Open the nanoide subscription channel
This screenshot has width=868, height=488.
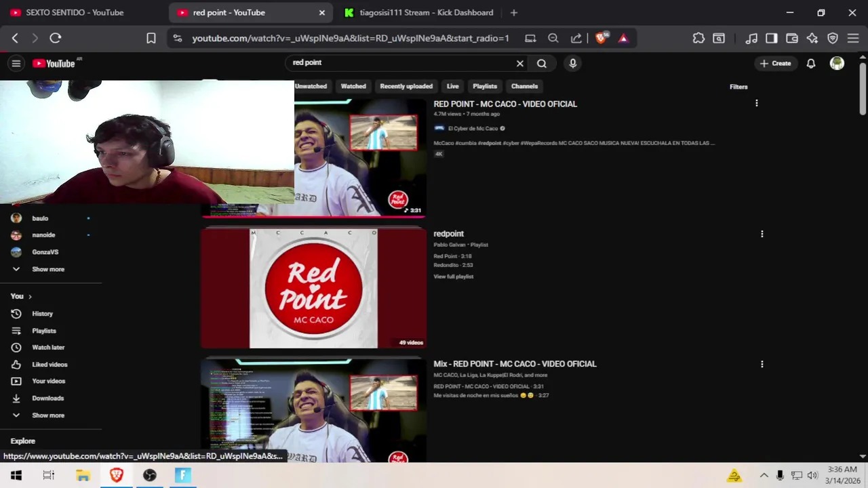click(43, 235)
